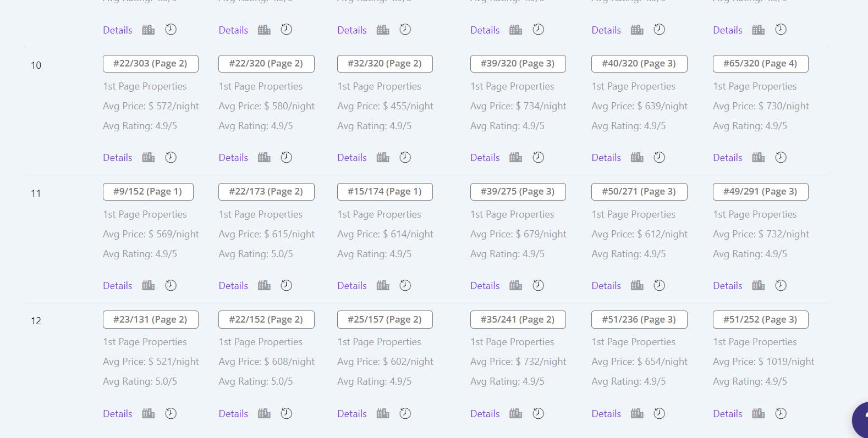Screen dimensions: 868x438
Task: Open Details link for #32/320 (Page 2)
Action: [x=352, y=158]
